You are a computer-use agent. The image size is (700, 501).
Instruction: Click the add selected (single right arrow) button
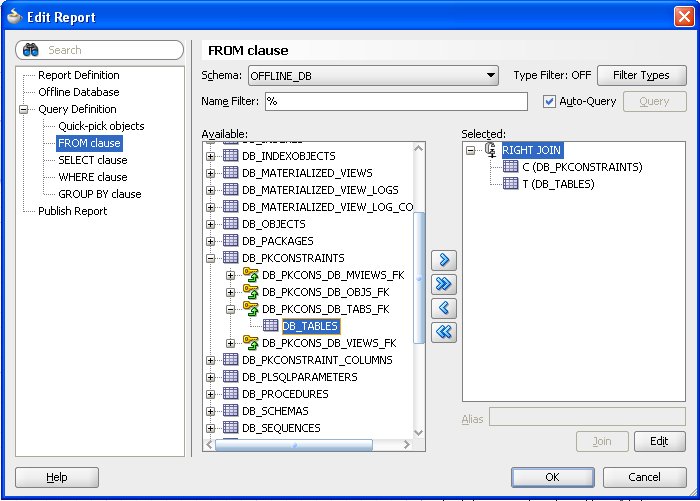point(444,260)
